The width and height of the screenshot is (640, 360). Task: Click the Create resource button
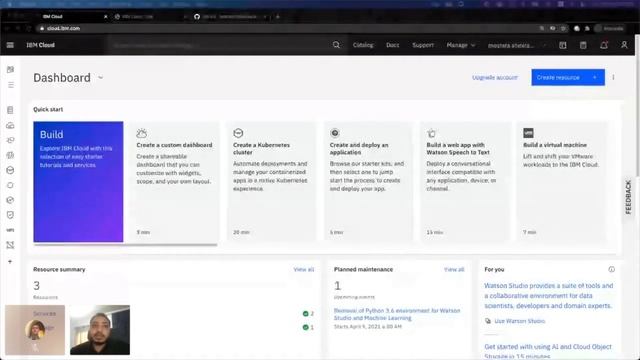[568, 77]
